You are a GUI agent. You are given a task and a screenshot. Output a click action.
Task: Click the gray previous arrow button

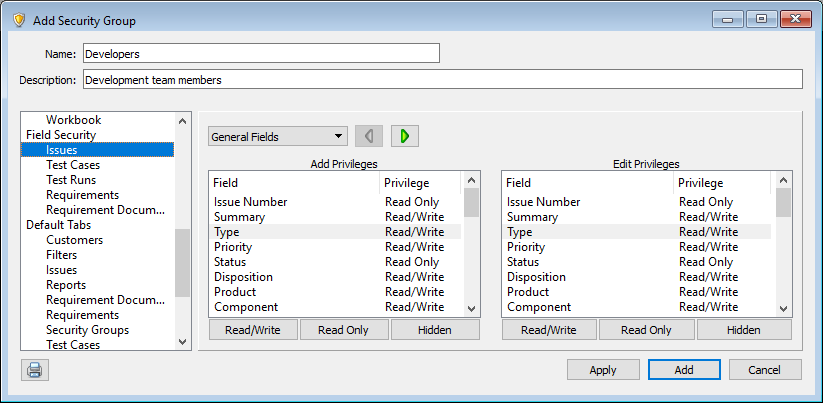(369, 136)
